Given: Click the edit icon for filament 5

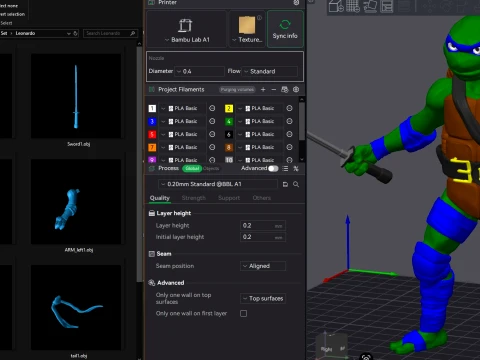Looking at the screenshot, I should point(212,134).
